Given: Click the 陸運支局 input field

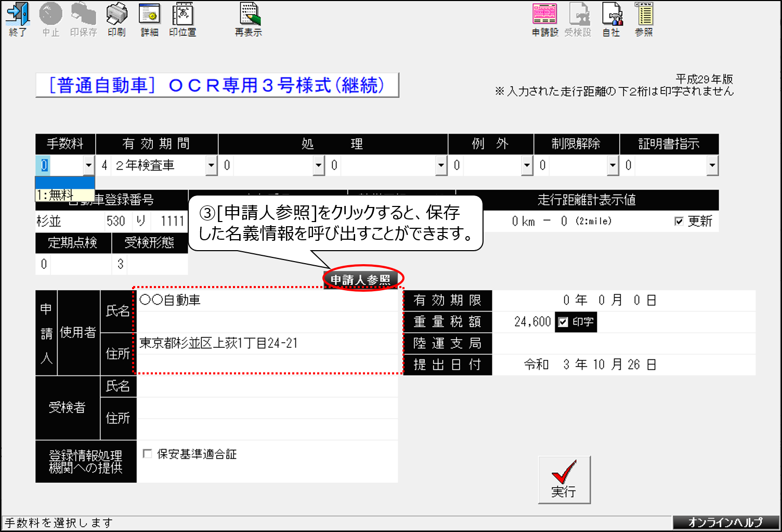Looking at the screenshot, I should click(x=623, y=343).
